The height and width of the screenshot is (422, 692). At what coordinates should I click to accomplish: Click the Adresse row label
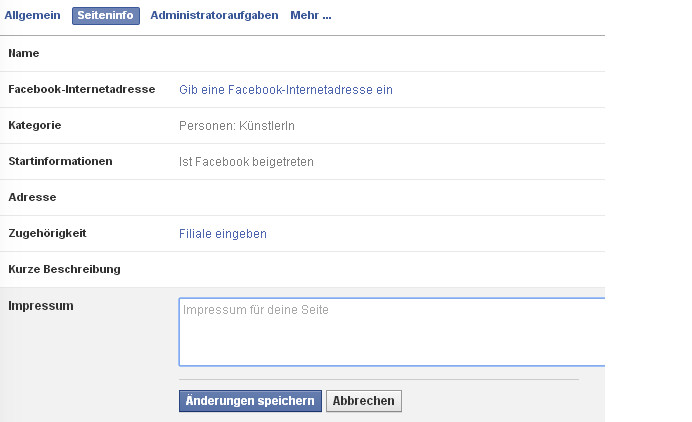pyautogui.click(x=32, y=197)
